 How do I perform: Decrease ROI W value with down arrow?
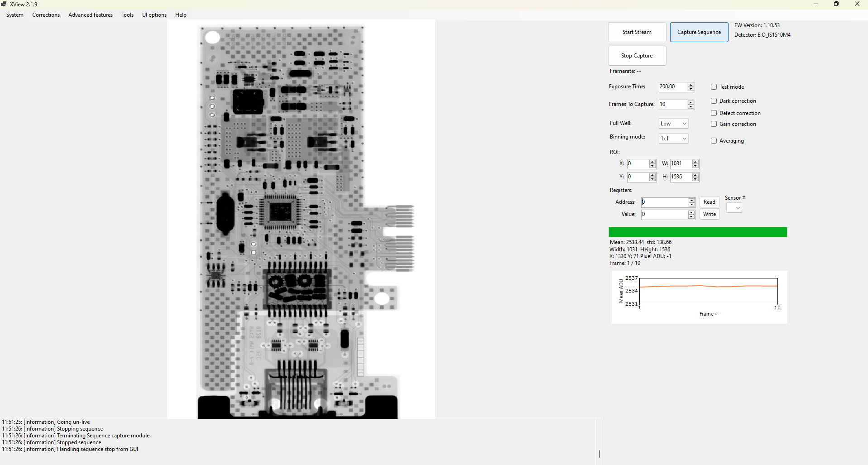(696, 166)
